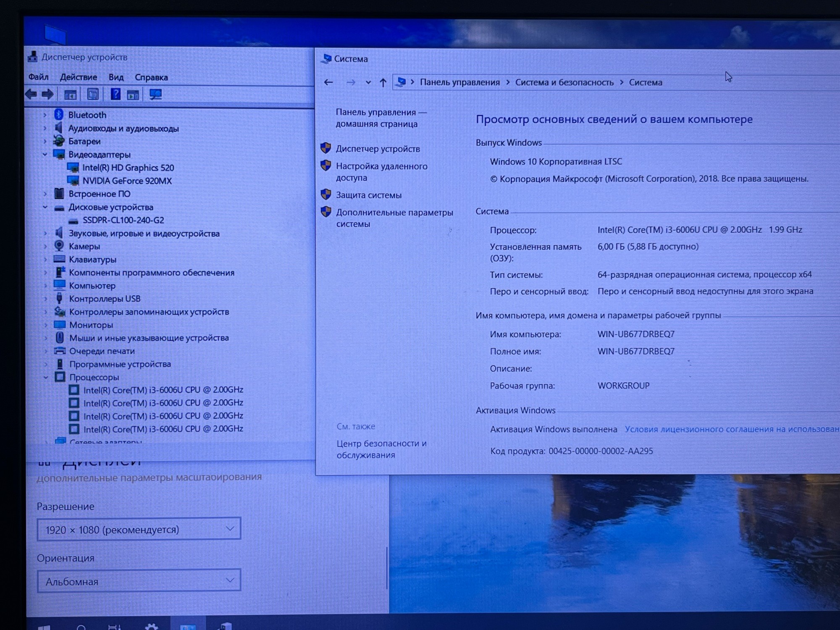Select the Bluetooth category icon

[59, 115]
